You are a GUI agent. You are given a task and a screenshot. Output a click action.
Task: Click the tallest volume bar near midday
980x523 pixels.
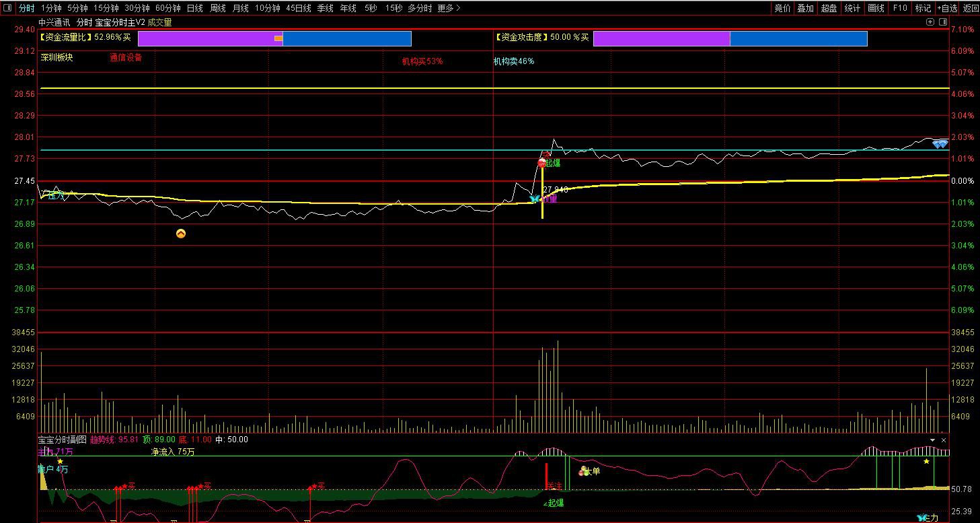[557, 386]
